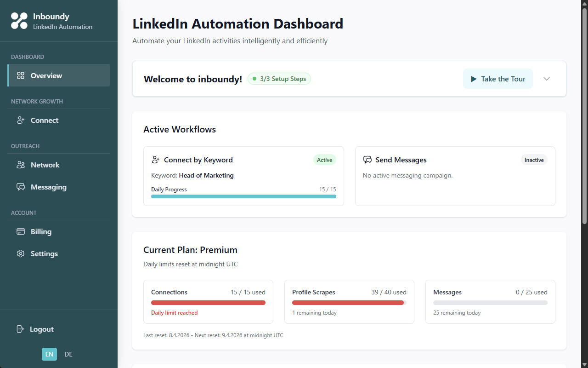The height and width of the screenshot is (368, 588).
Task: Click the Billing credit card icon
Action: click(x=21, y=231)
